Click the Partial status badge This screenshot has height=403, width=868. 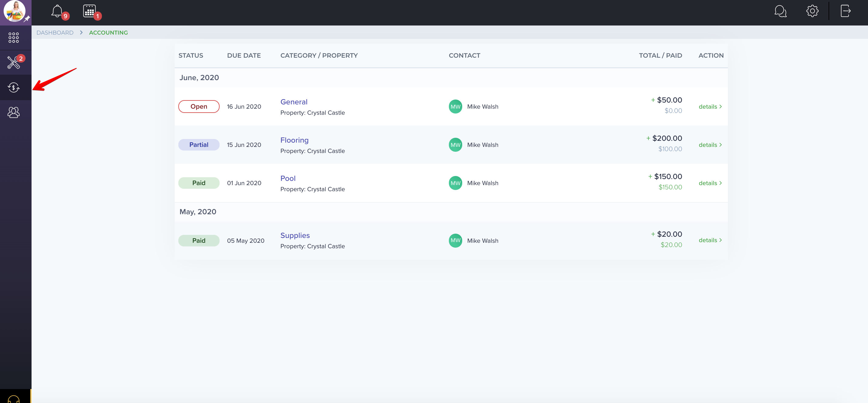tap(198, 145)
